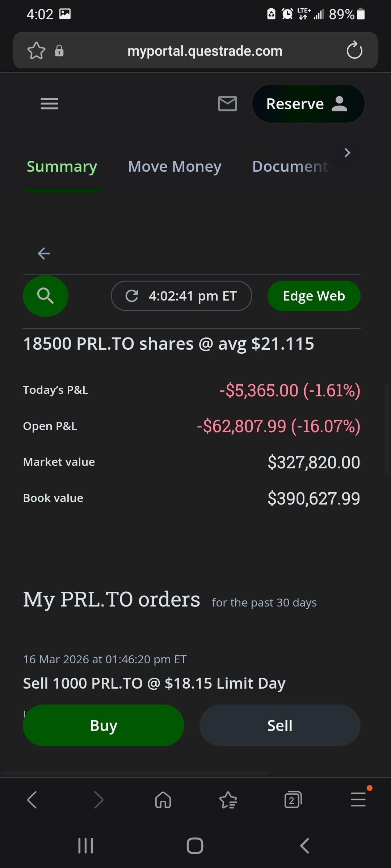Open the Documents tab
391x868 pixels.
click(291, 167)
